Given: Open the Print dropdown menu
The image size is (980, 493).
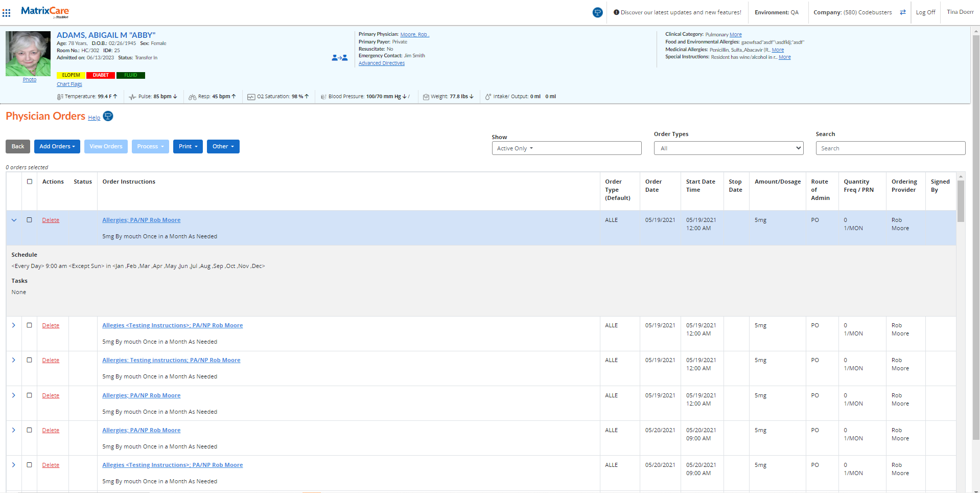Looking at the screenshot, I should (188, 146).
